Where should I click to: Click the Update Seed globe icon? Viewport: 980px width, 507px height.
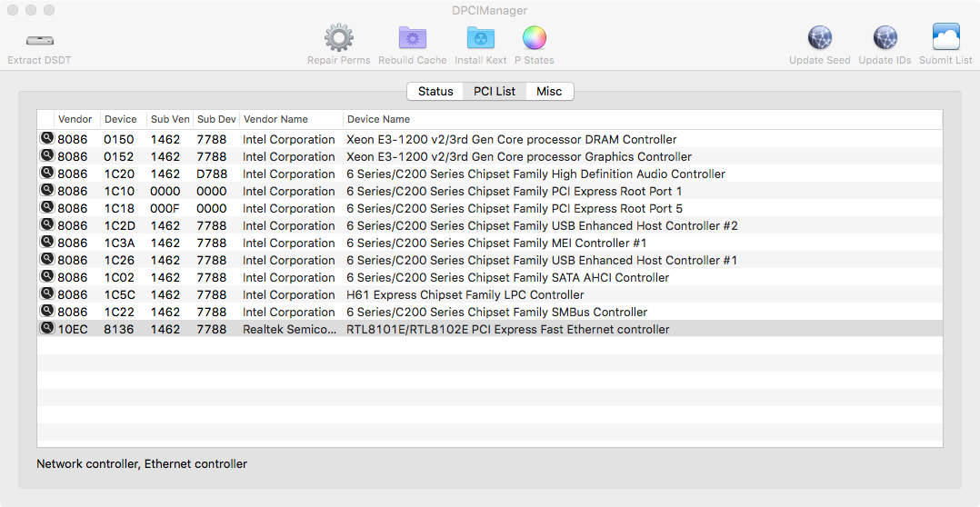click(819, 38)
